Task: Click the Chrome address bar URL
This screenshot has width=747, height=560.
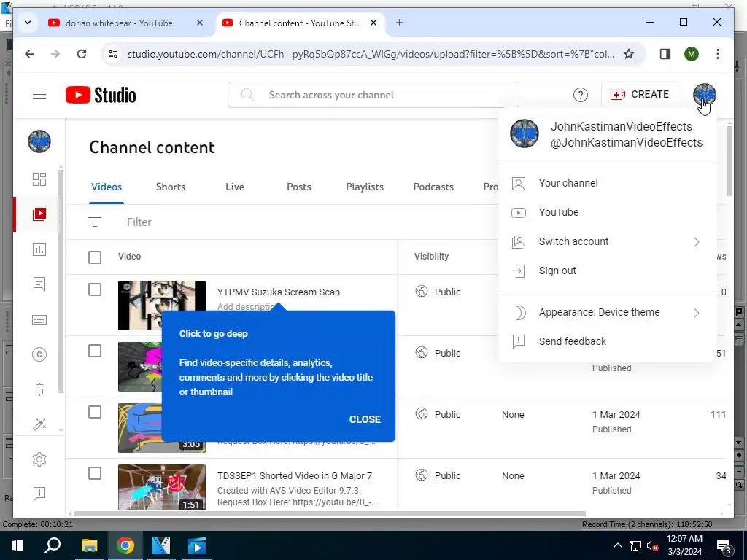Action: [x=371, y=54]
